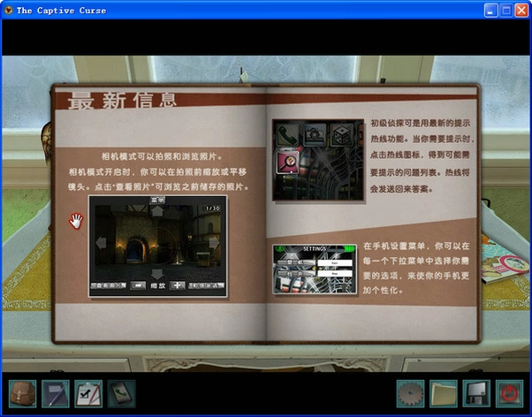Click text line 初级侦探可是用最新的提示
Screen dimensions: 532x417
420,123
